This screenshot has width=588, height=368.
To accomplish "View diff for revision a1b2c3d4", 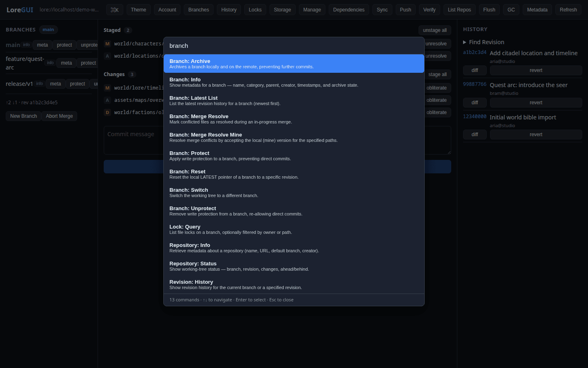I will coord(475,70).
